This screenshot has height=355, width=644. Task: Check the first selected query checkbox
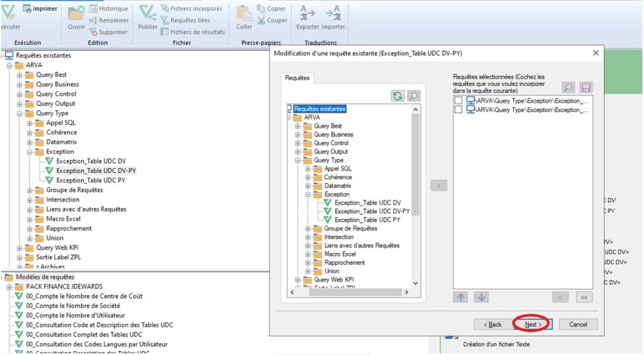coord(458,101)
